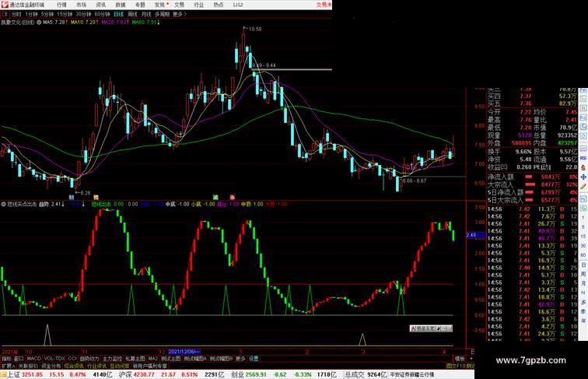This screenshot has height=379, width=588.
Task: Select the MACD indicator tab
Action: pos(33,359)
